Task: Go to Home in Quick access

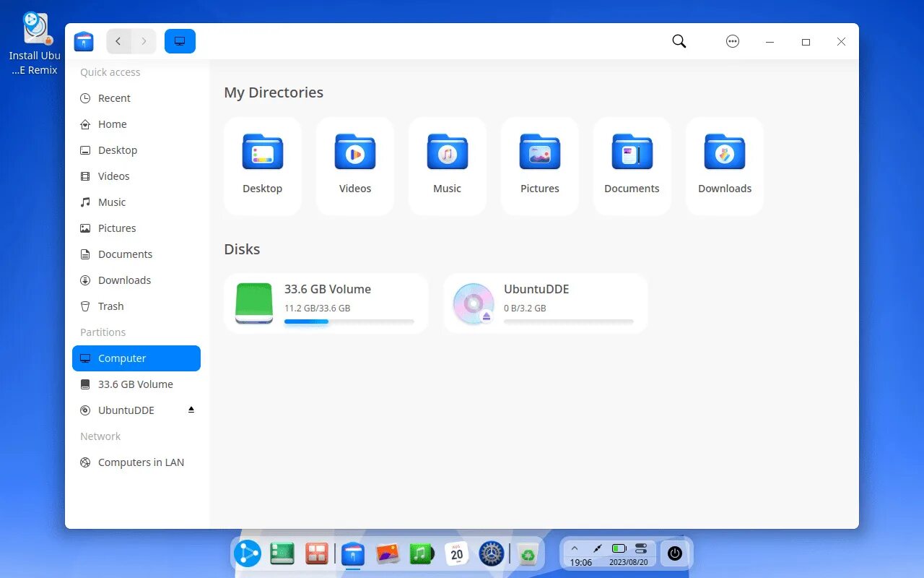Action: (136, 124)
